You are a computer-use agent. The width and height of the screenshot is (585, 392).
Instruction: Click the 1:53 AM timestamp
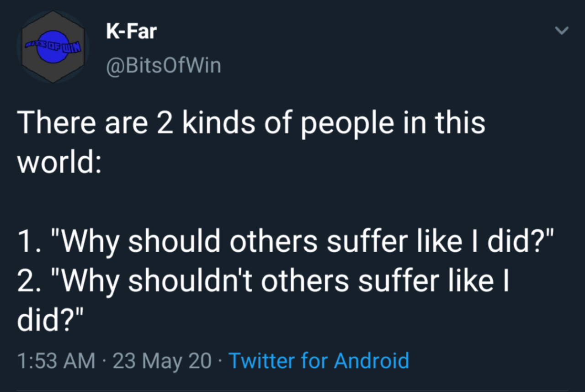[x=56, y=360]
